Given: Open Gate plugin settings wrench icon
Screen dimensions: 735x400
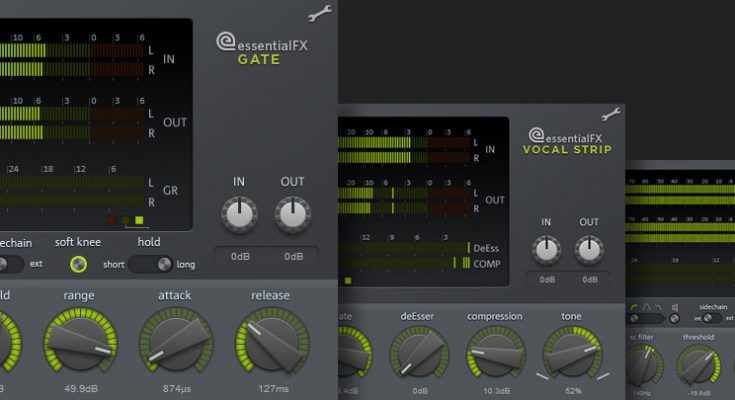Looking at the screenshot, I should [x=320, y=14].
